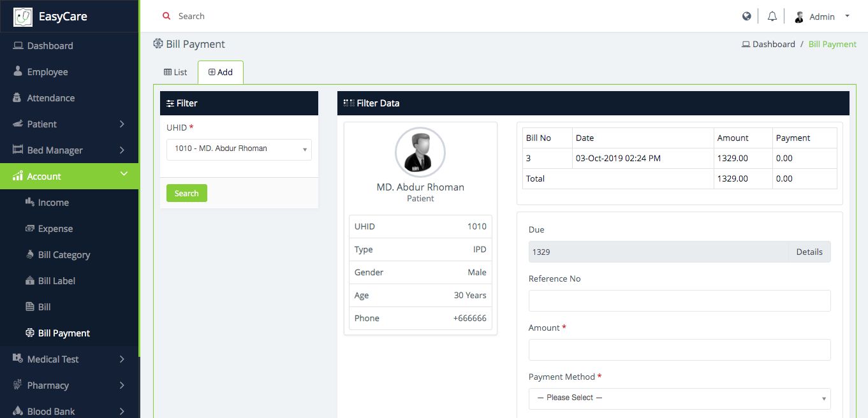868x418 pixels.
Task: Expand the Bed Manager chevron
Action: (122, 150)
